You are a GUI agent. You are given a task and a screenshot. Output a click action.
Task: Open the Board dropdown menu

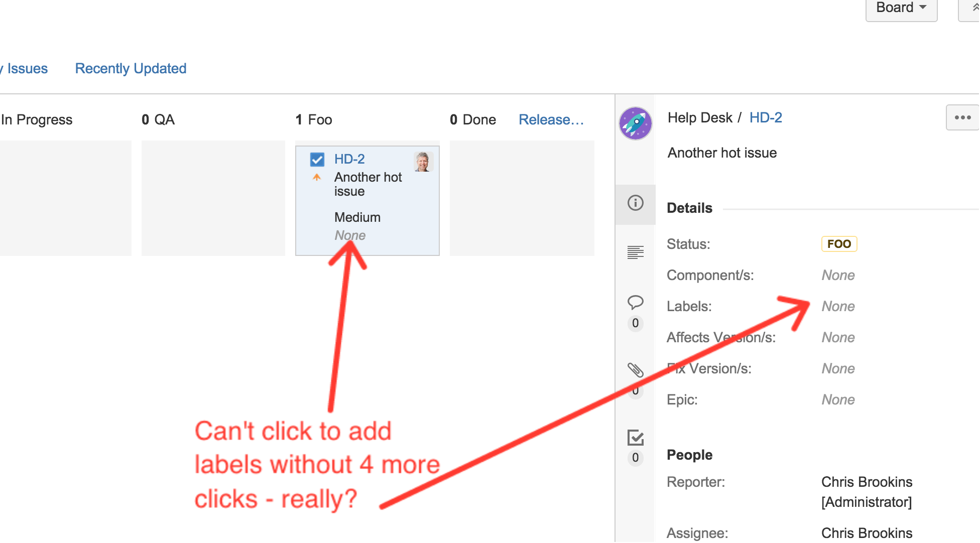point(901,8)
